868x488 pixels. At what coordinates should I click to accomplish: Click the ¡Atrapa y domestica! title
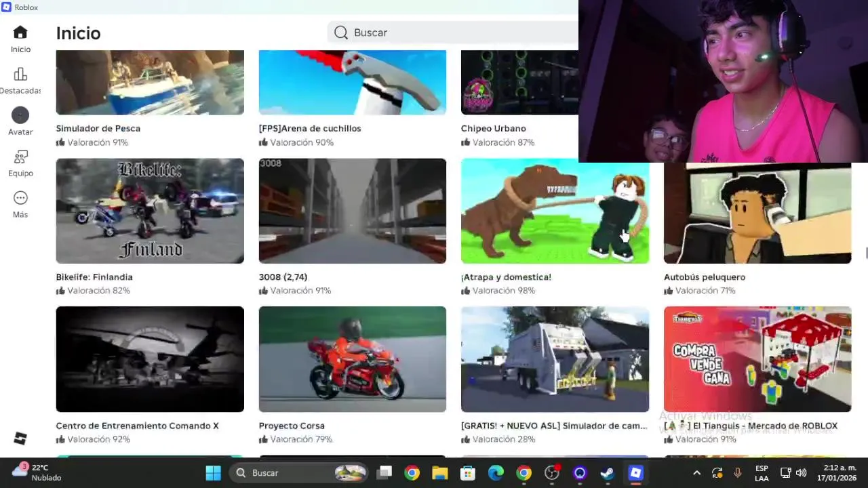(x=506, y=277)
